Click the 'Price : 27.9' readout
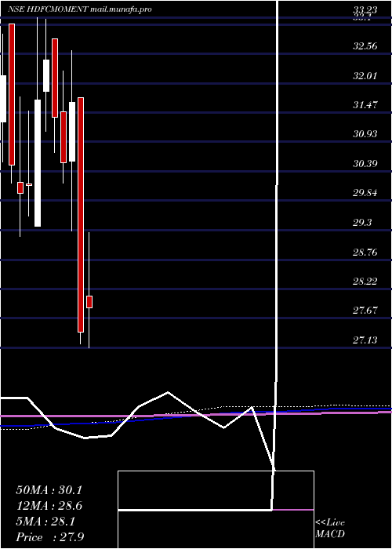 pos(49,537)
